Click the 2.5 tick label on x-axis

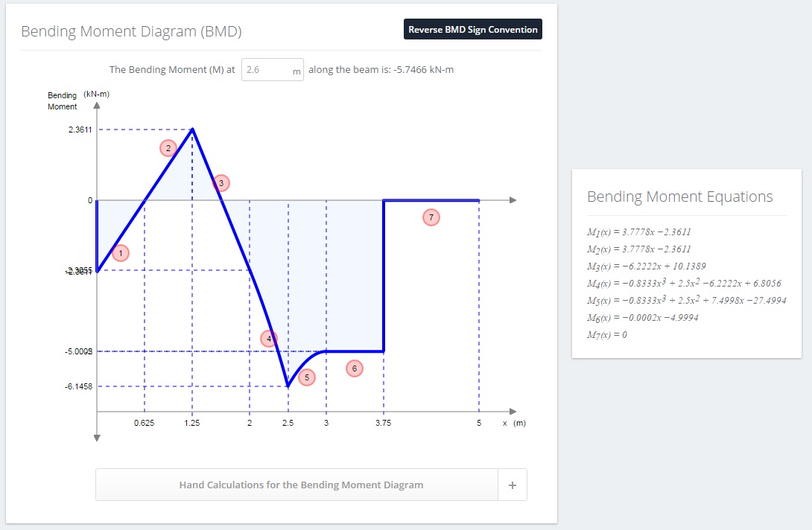(x=288, y=423)
